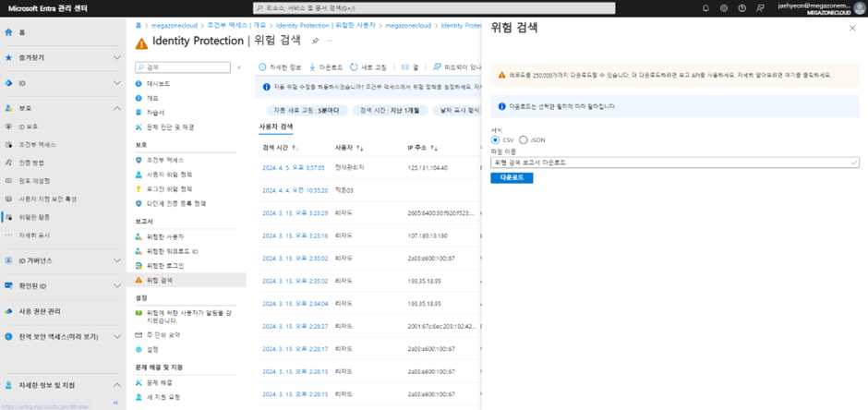Open 문제 진단 및 해결 menu item
Image resolution: width=868 pixels, height=410 pixels.
click(171, 127)
